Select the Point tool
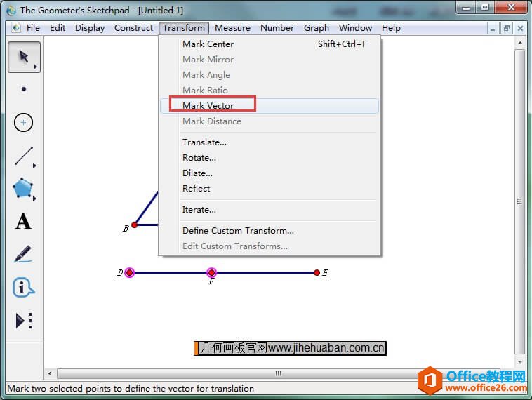Image resolution: width=532 pixels, height=400 pixels. tap(24, 89)
